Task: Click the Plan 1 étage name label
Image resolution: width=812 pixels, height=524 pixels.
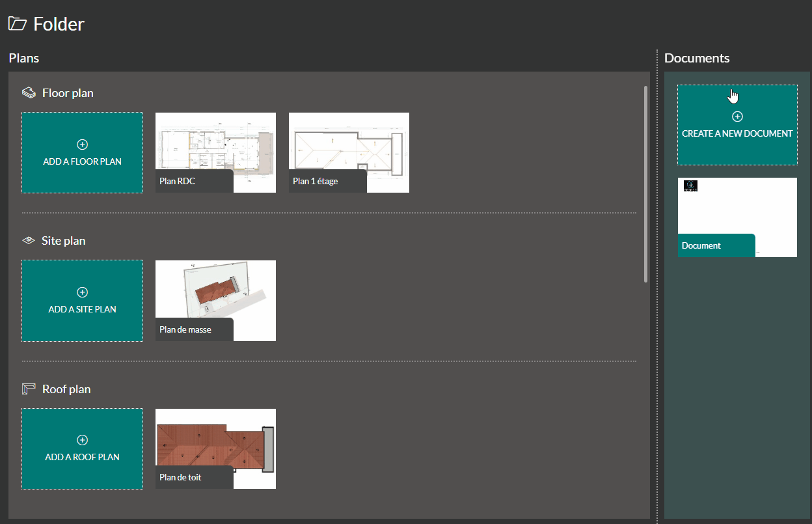Action: tap(316, 182)
